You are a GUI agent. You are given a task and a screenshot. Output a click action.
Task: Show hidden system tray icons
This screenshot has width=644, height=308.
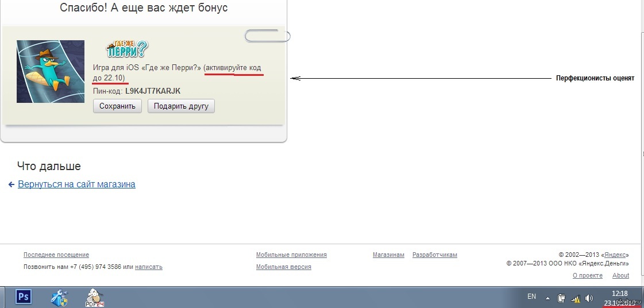tap(547, 298)
